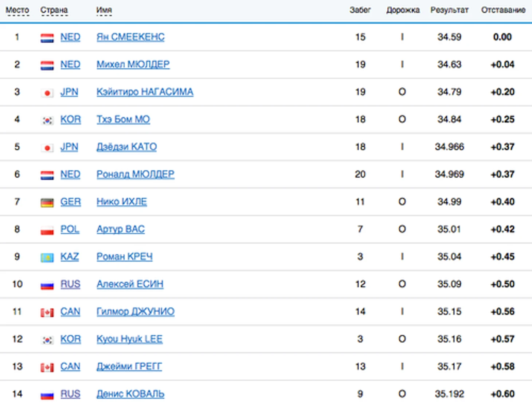Click the Страна column header

coord(54,10)
